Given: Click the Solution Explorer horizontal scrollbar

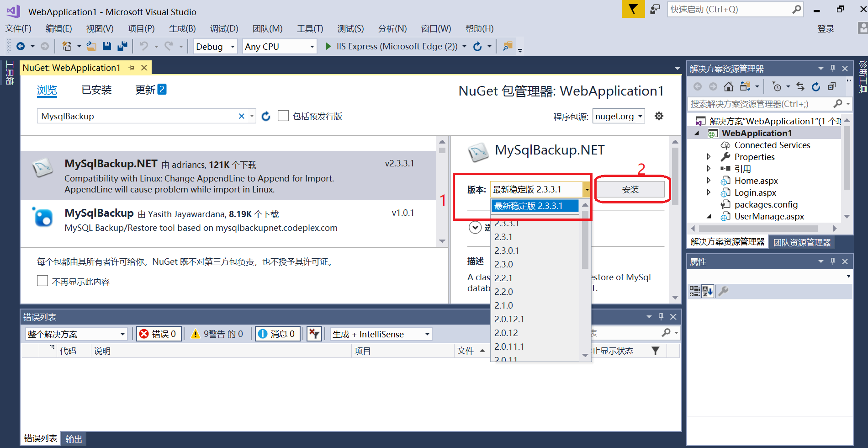Looking at the screenshot, I should 758,228.
